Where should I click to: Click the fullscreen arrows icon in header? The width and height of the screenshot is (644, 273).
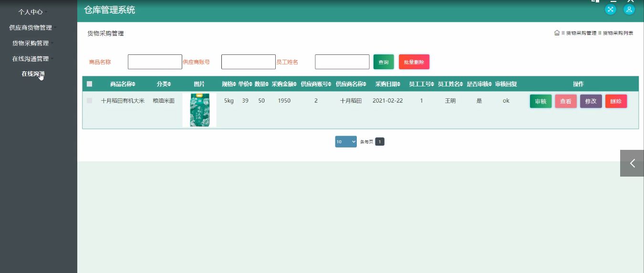coord(611,9)
